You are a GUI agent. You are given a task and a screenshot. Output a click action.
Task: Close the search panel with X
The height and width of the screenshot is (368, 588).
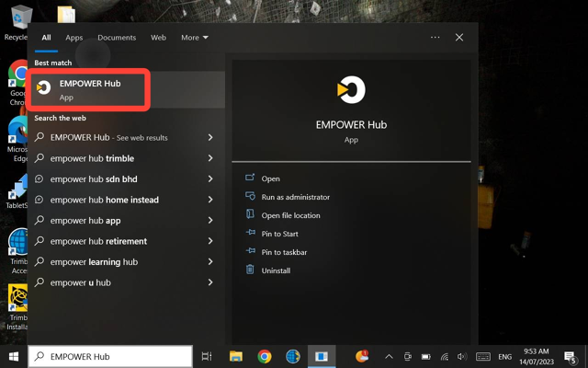(459, 37)
